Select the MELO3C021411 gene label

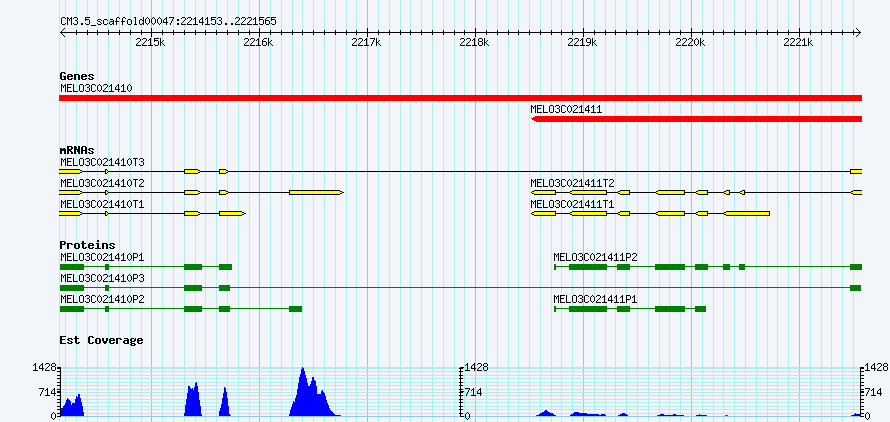566,109
